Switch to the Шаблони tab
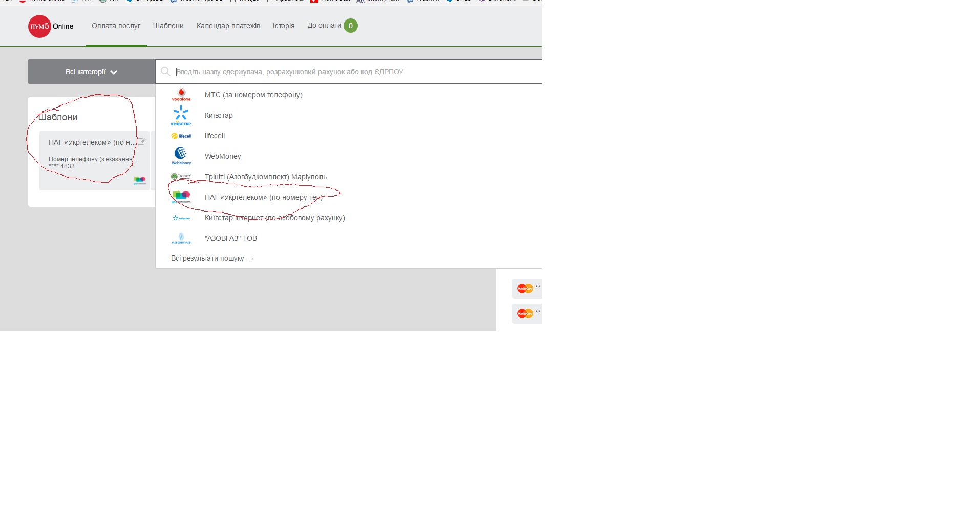Screen dimensions: 980x511 click(168, 26)
